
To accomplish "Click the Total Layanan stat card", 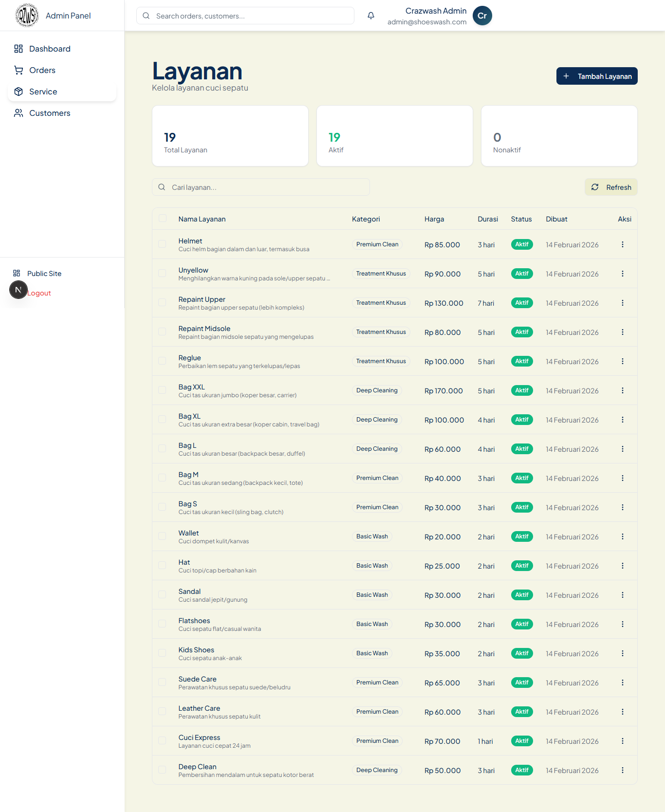I will coord(230,136).
